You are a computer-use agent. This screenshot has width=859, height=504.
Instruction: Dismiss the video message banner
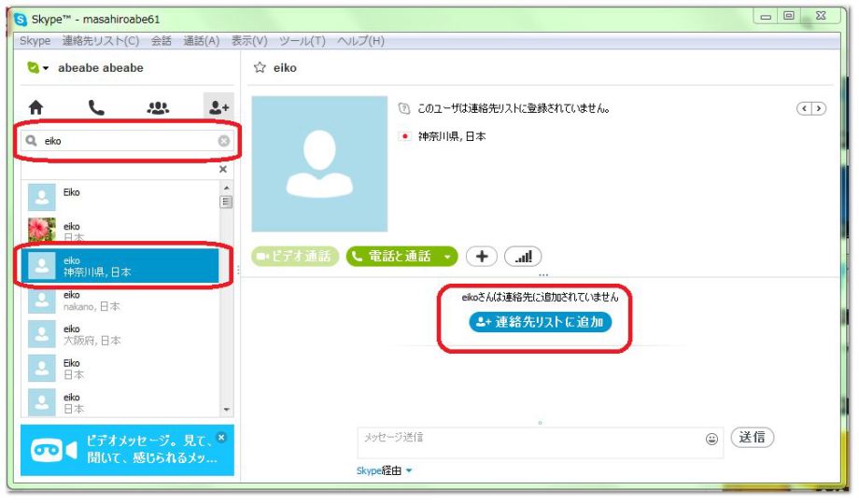(x=221, y=437)
